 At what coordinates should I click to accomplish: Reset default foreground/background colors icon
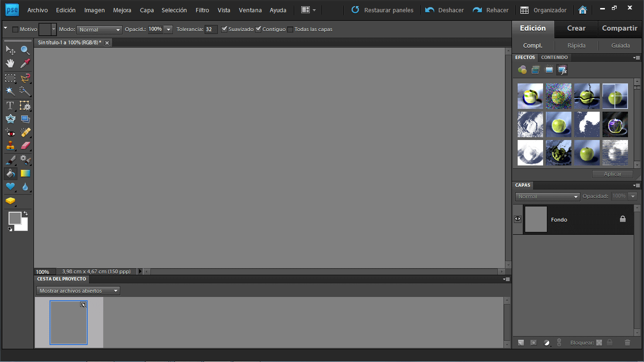pyautogui.click(x=10, y=229)
